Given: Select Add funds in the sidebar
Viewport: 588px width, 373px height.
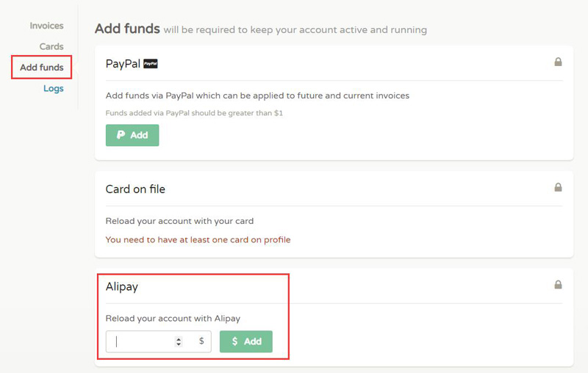Looking at the screenshot, I should point(42,68).
